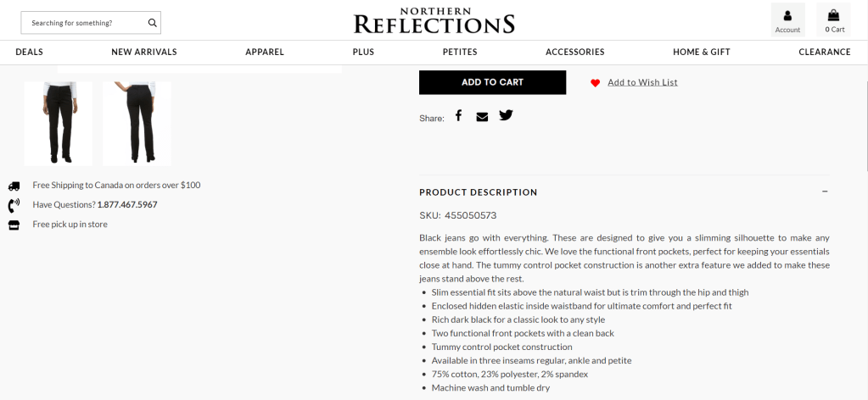Click the Add to Wish List link
Viewport: 868px width, 400px height.
[x=642, y=82]
